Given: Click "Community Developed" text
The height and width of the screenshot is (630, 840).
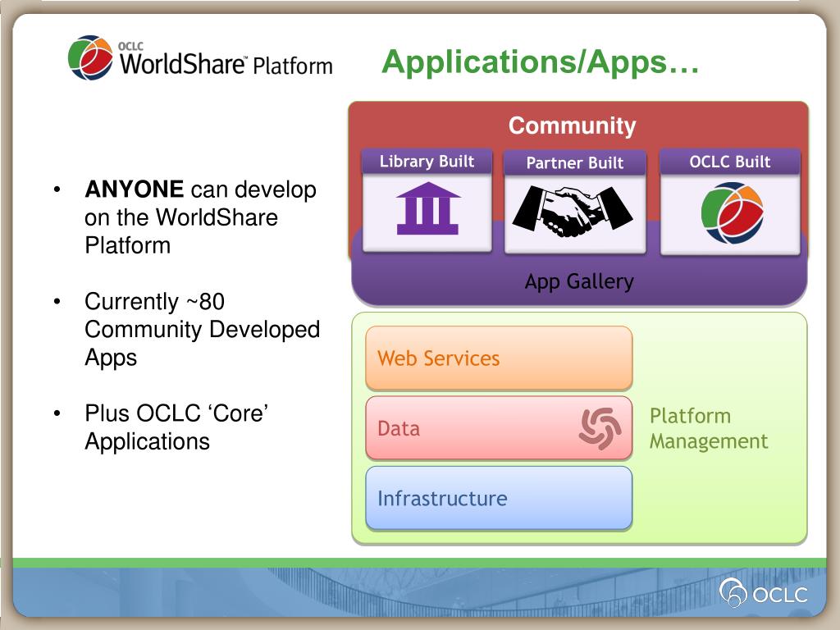Looking at the screenshot, I should [x=203, y=330].
